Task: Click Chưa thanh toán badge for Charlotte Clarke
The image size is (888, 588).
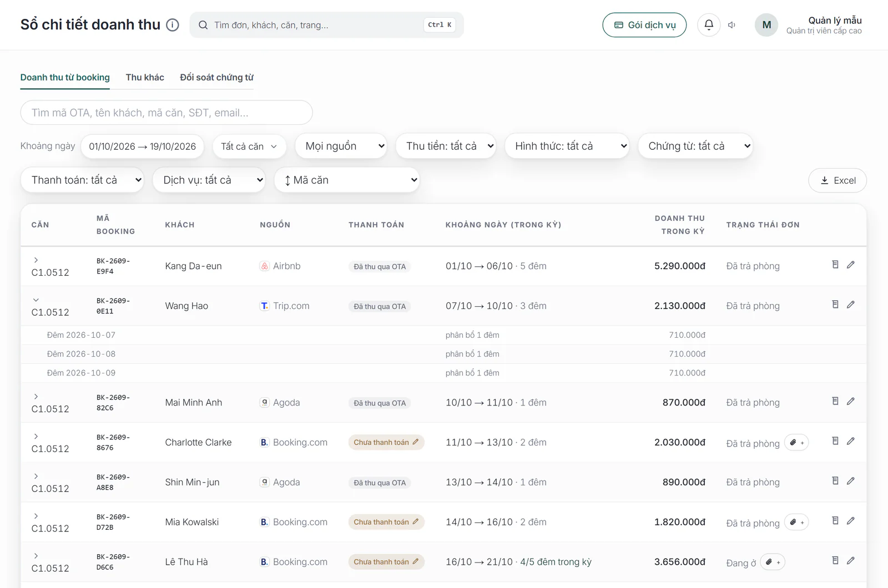Action: click(386, 442)
